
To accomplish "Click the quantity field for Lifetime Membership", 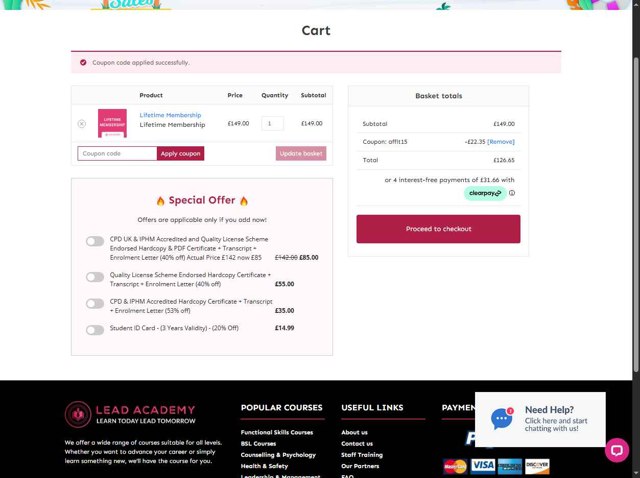I will tap(272, 123).
